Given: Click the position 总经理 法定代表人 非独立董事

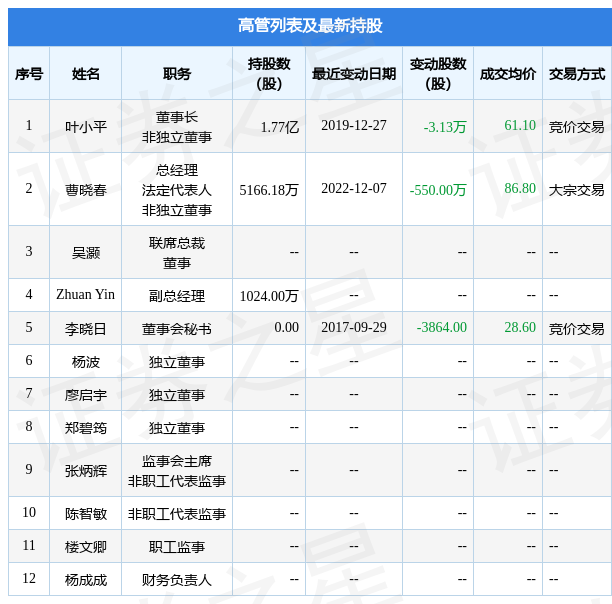Looking at the screenshot, I should (177, 190).
